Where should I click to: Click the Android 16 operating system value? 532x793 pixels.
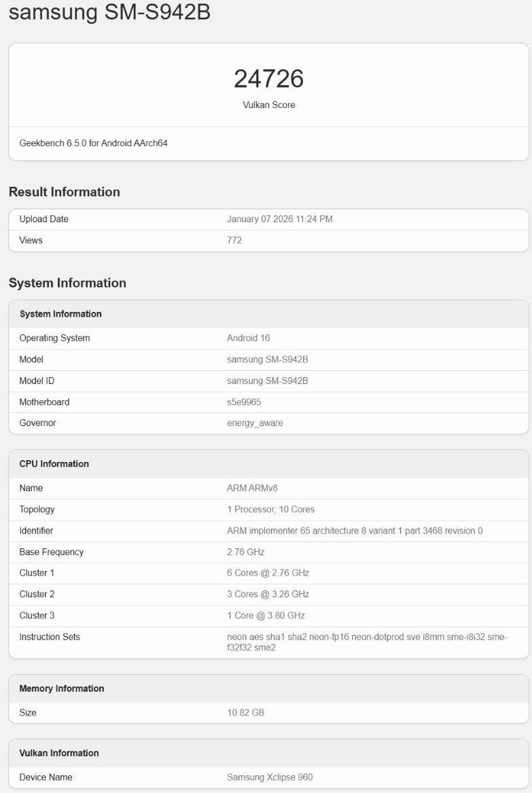pyautogui.click(x=249, y=338)
